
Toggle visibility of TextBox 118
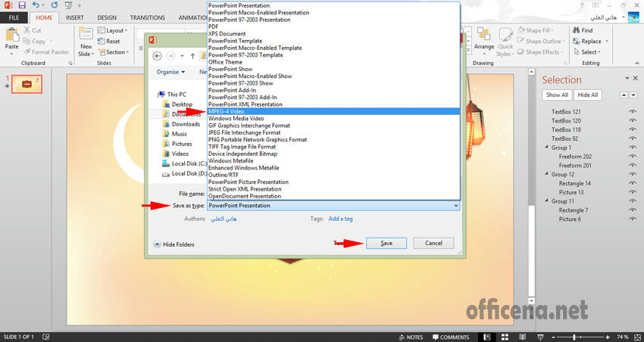(x=632, y=129)
